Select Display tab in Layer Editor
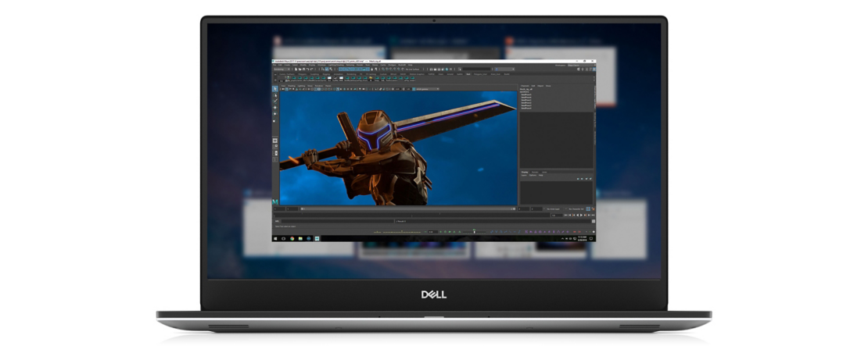 tap(525, 172)
